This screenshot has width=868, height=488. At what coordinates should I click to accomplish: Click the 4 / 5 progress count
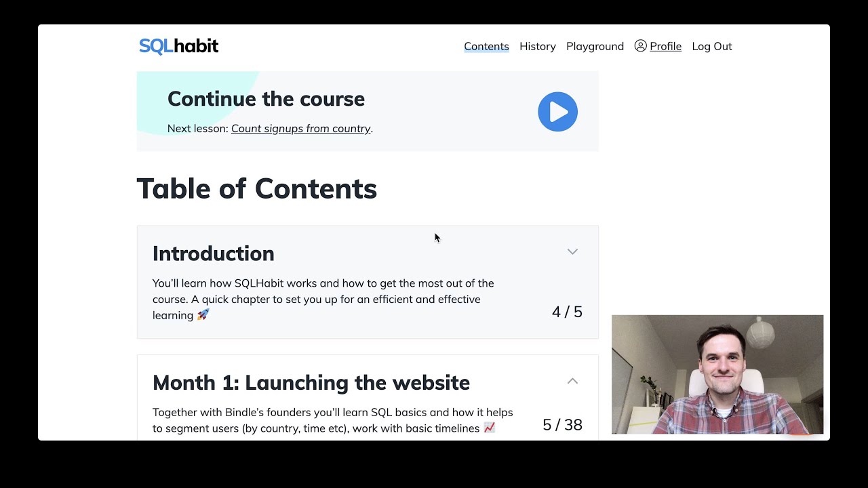click(567, 312)
